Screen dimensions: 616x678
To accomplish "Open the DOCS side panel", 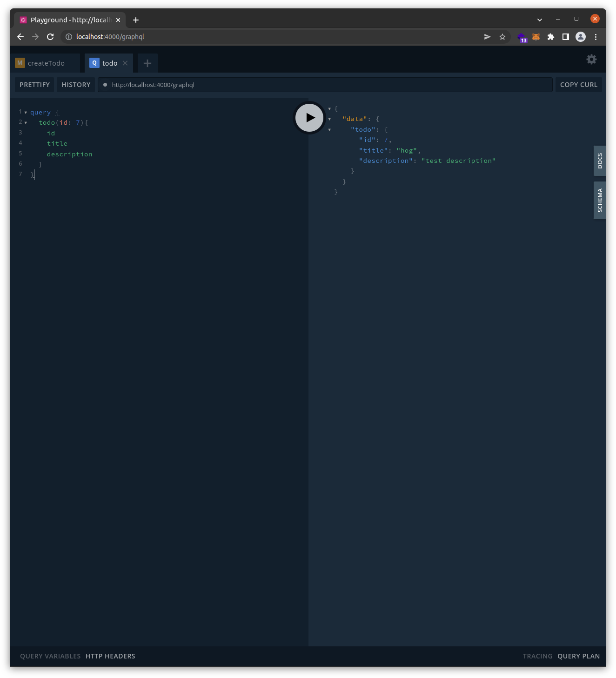I will (x=600, y=161).
